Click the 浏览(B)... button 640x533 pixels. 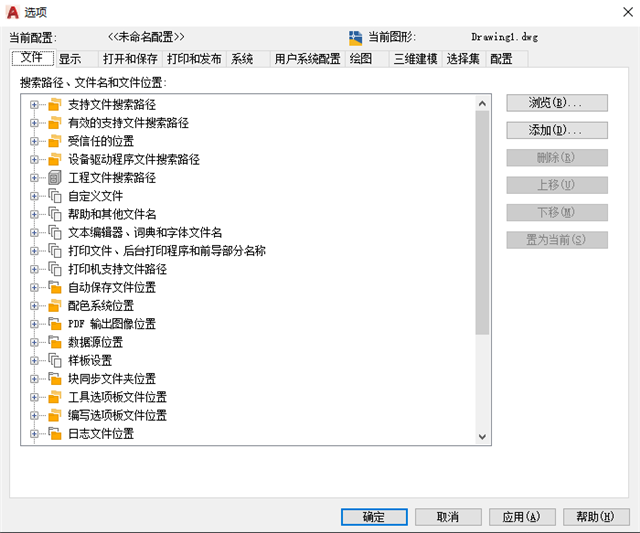pyautogui.click(x=556, y=103)
